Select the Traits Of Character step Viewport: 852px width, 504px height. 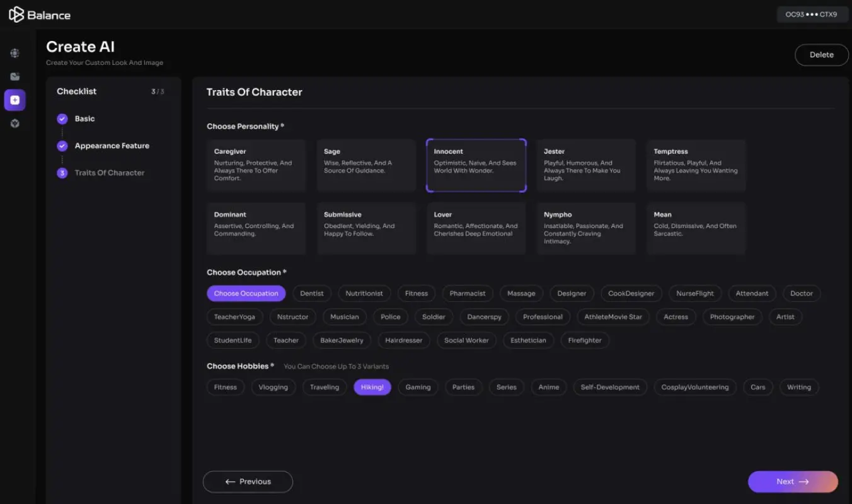108,172
